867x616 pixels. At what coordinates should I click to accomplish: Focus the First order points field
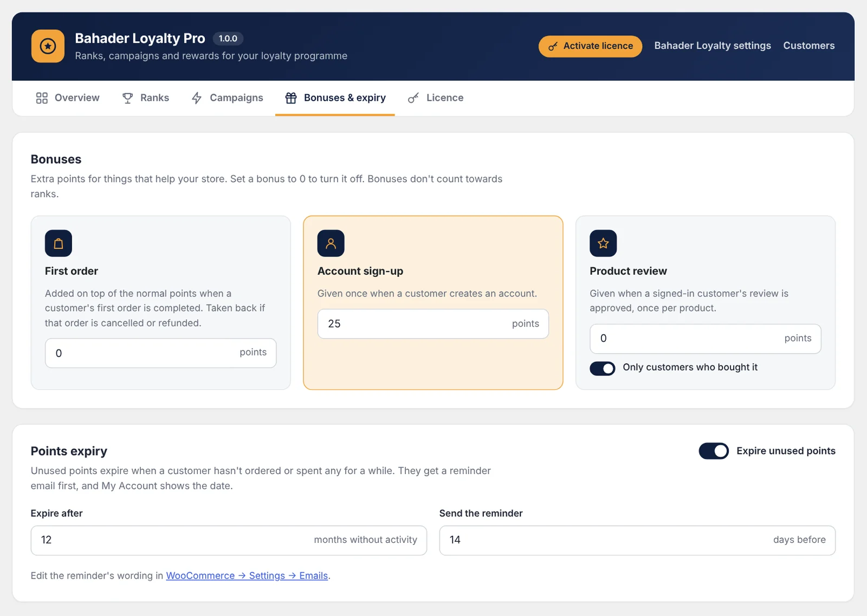click(x=161, y=353)
